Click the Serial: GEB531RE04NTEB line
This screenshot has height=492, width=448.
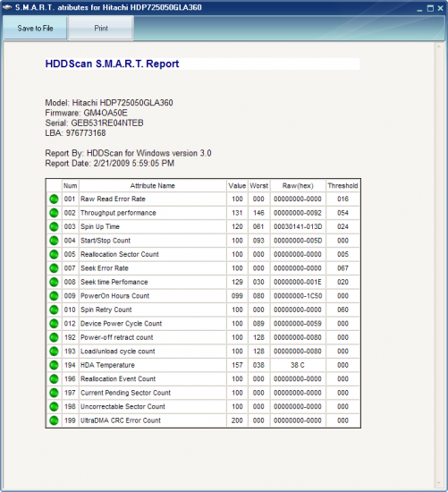94,123
